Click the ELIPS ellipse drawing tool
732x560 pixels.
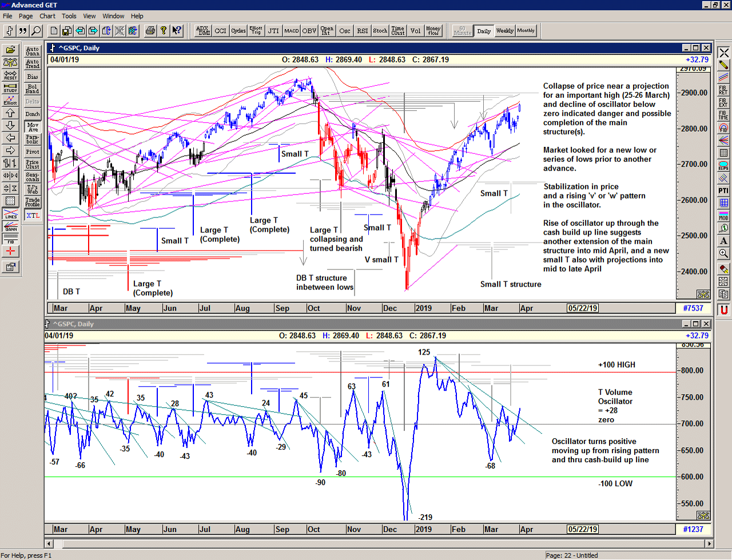[723, 165]
